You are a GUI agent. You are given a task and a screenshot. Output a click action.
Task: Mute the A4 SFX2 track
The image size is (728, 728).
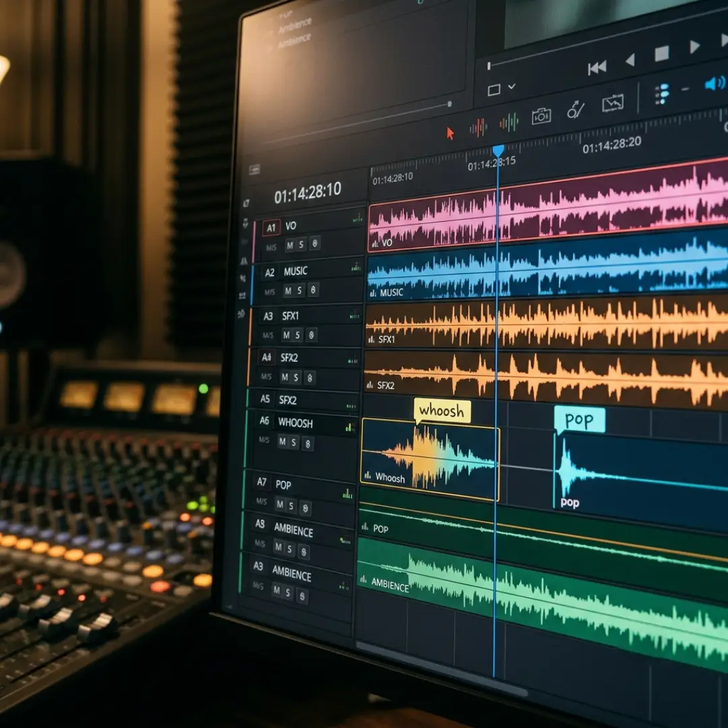[284, 377]
